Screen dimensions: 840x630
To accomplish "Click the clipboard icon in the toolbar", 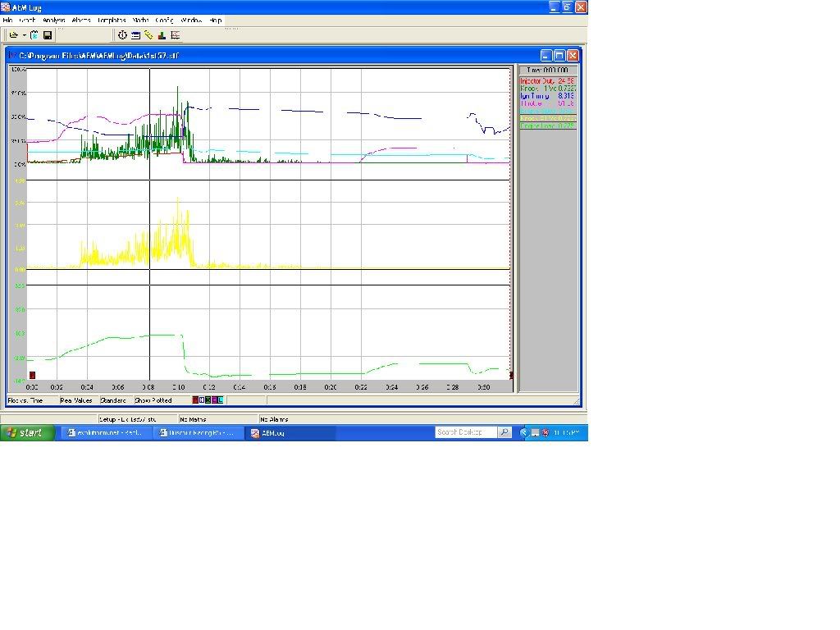I will click(34, 35).
